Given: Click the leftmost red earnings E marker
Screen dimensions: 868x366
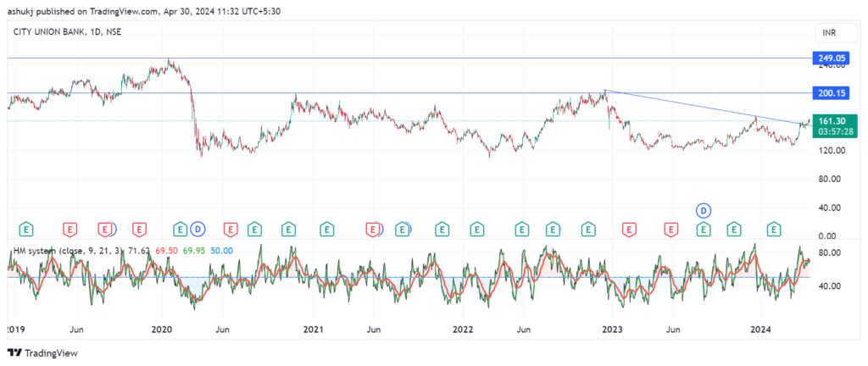Looking at the screenshot, I should point(70,228).
